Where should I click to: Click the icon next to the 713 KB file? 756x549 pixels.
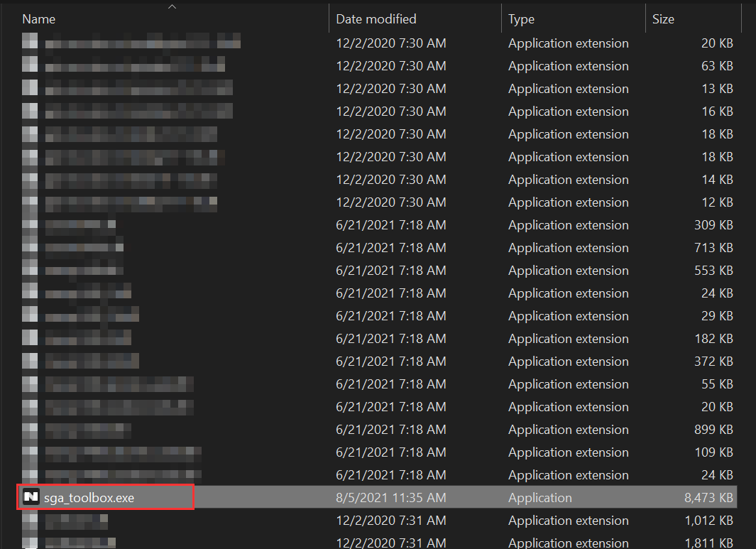click(x=29, y=247)
